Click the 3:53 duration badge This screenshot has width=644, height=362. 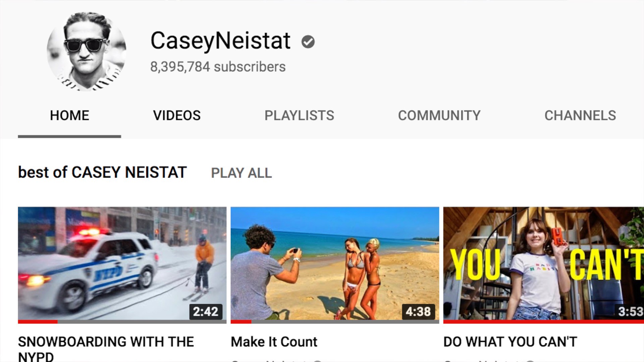(x=630, y=312)
